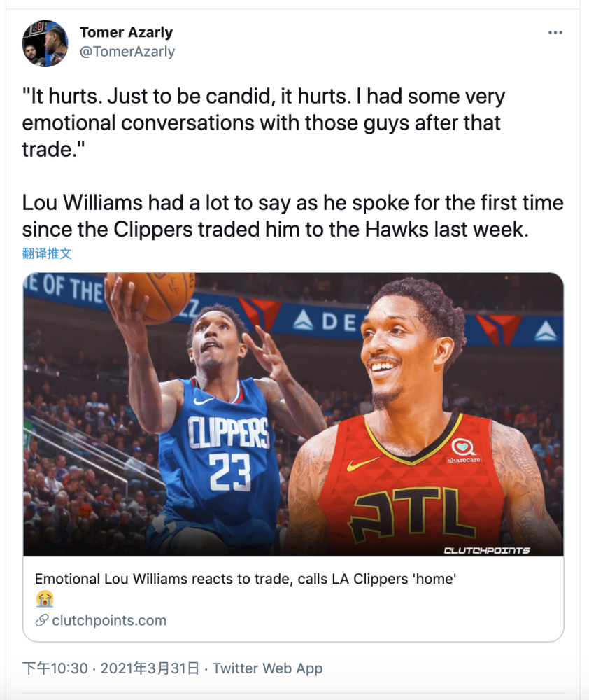Open the 'Emotional Lou Williams reacts to trade' headline
The height and width of the screenshot is (700, 589).
tap(245, 579)
